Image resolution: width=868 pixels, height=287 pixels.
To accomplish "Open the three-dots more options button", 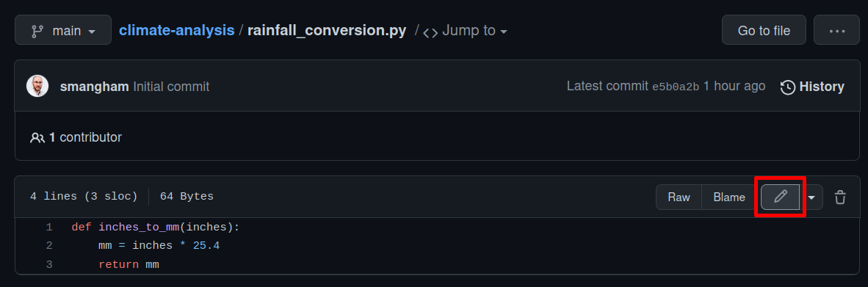I will click(836, 30).
